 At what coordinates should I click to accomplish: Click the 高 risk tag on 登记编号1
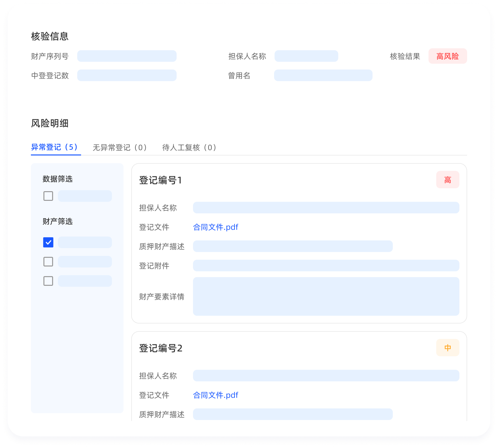447,180
